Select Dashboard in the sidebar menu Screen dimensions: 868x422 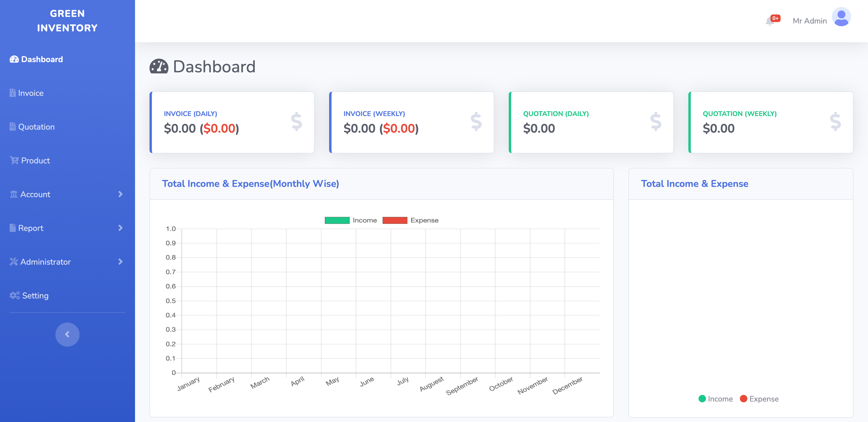pyautogui.click(x=42, y=59)
